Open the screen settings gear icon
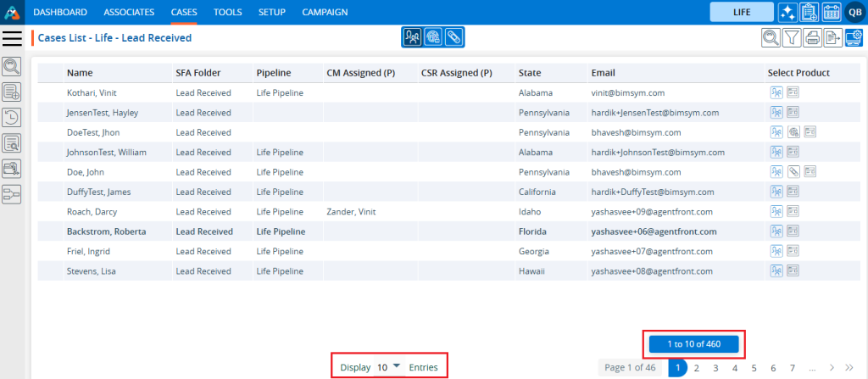The width and height of the screenshot is (868, 379). point(854,37)
